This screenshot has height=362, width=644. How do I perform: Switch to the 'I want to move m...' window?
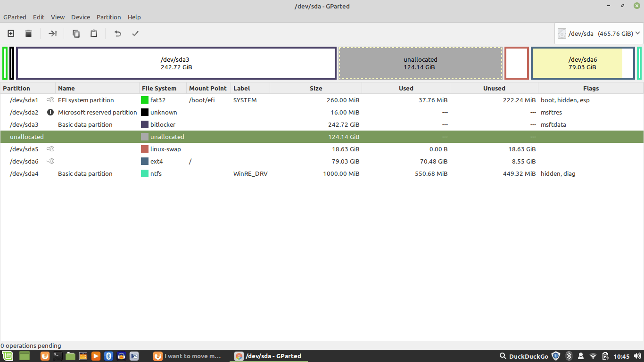187,356
